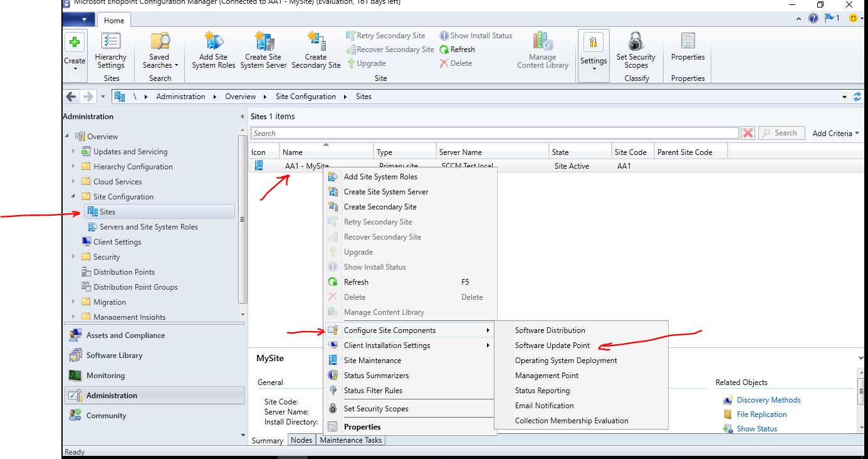Click the Hierarchy Settings icon
The width and height of the screenshot is (868, 459).
coord(110,50)
